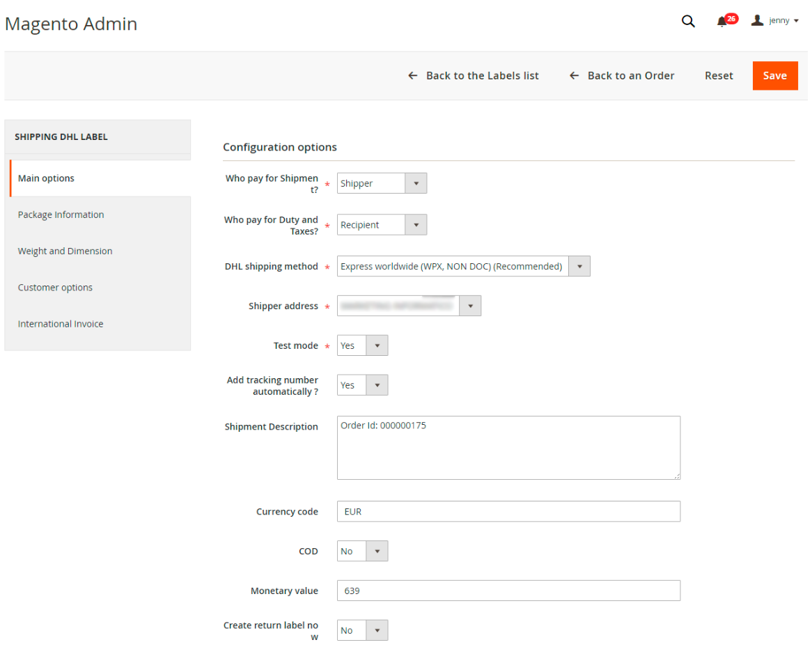812x647 pixels.
Task: Go back to the Labels list
Action: 474,76
